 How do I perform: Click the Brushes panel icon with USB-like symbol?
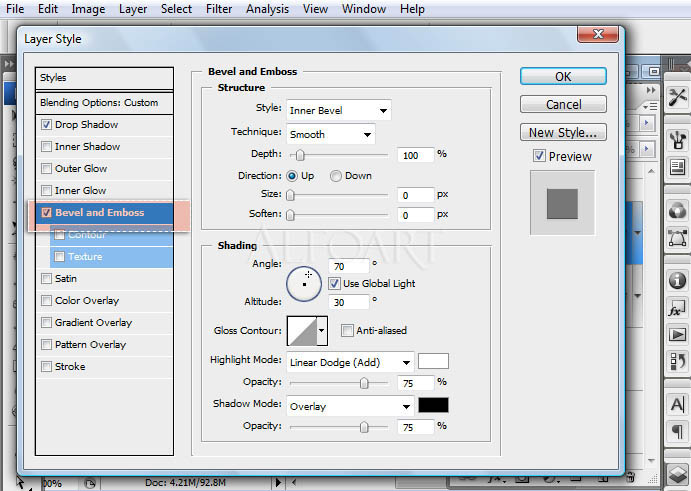click(x=678, y=139)
